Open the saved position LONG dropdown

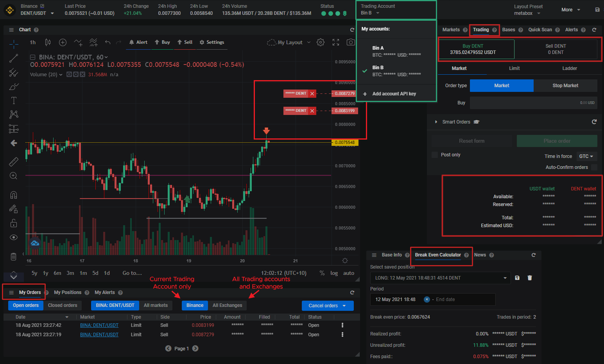(440, 278)
